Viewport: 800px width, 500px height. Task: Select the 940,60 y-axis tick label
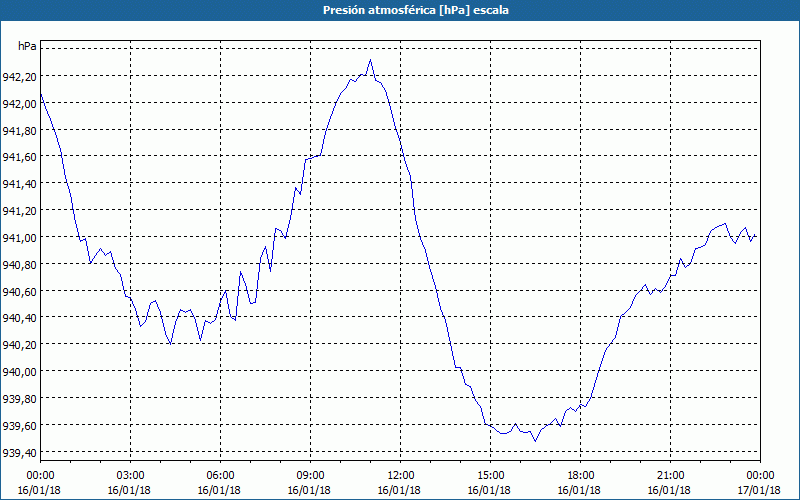pos(19,291)
